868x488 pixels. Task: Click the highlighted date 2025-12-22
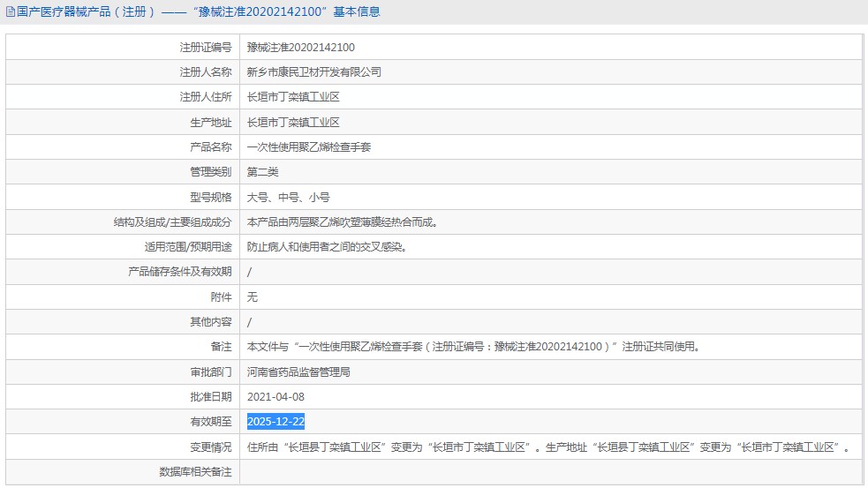coord(275,422)
